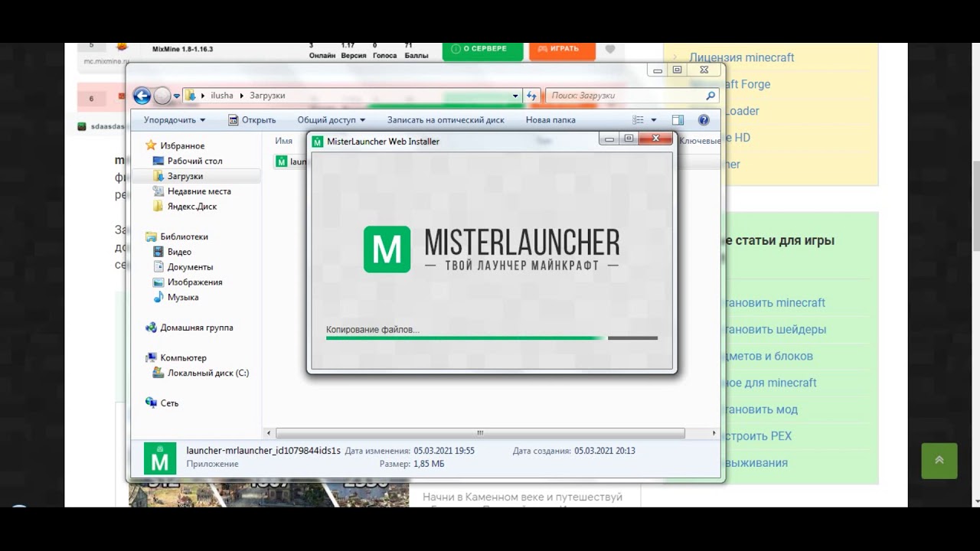The height and width of the screenshot is (551, 980).
Task: Click the green M MisterLauncher logo
Action: (387, 249)
